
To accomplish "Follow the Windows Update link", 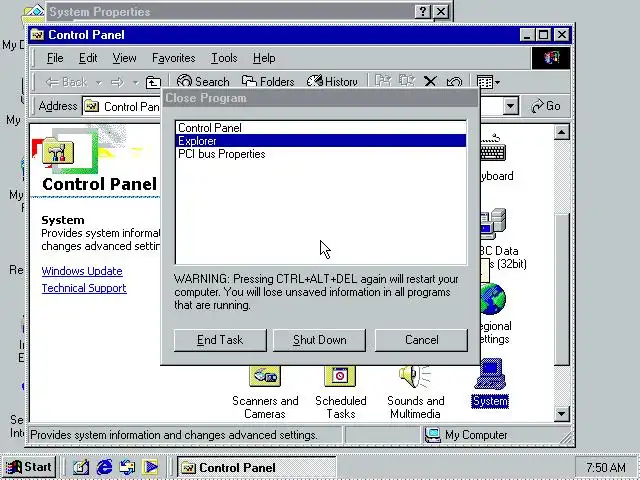I will [x=82, y=271].
